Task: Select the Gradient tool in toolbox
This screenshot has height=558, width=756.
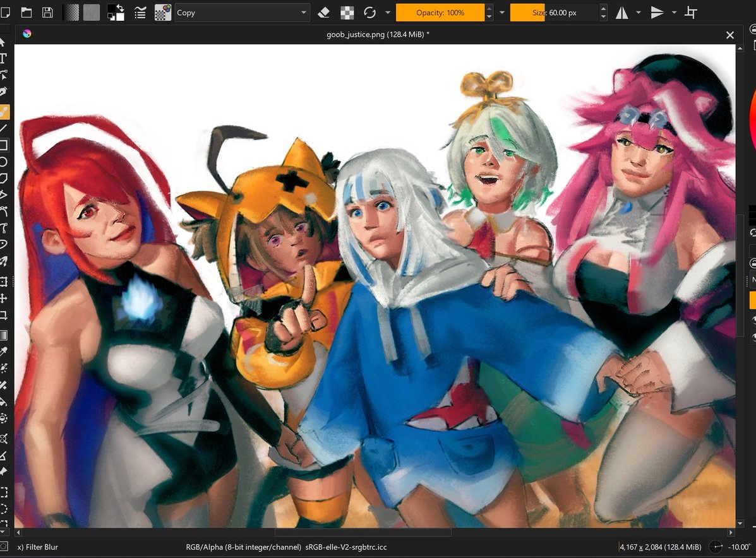Action: 3,335
